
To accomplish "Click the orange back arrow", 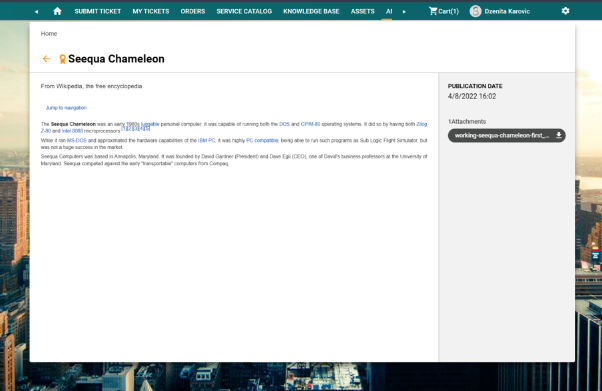I will coord(46,59).
